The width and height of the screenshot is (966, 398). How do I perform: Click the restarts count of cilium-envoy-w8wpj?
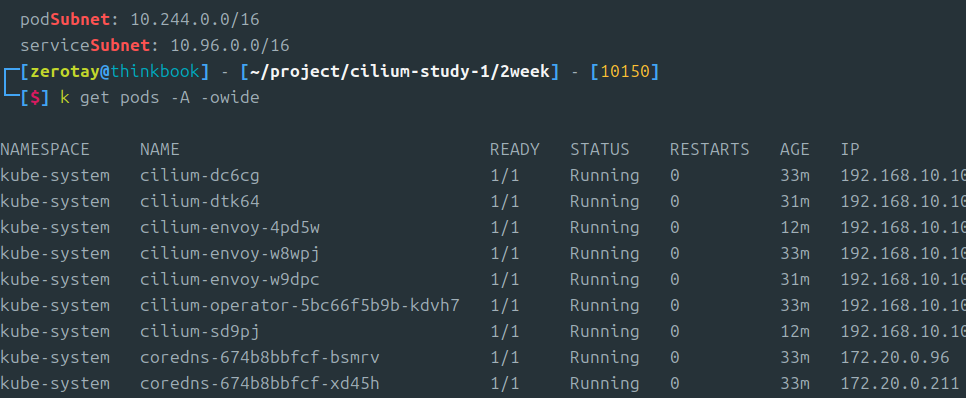(675, 253)
